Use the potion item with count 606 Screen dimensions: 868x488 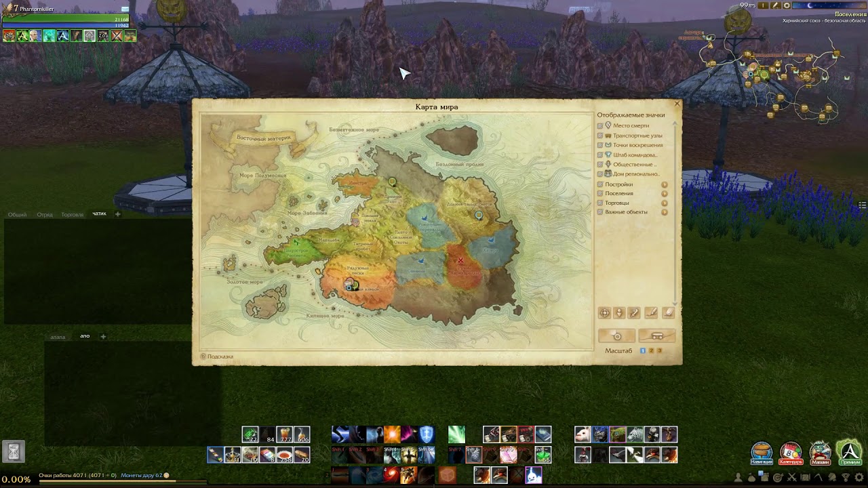click(x=302, y=434)
